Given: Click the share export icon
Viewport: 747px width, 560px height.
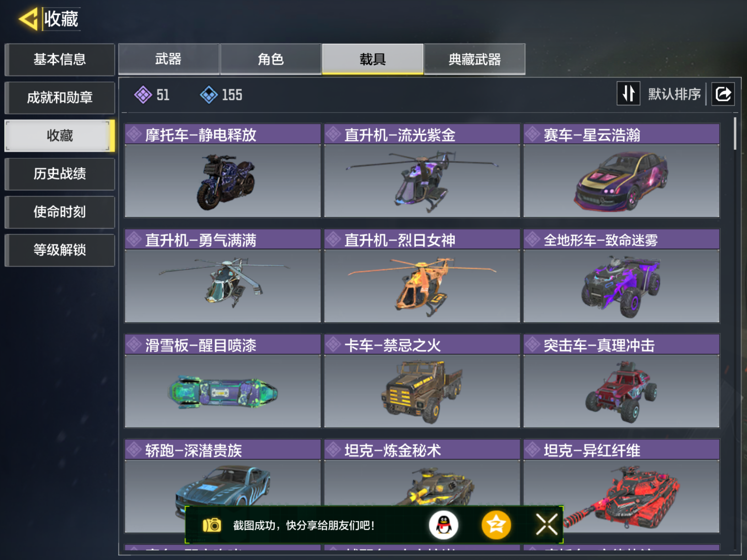Looking at the screenshot, I should coord(723,94).
